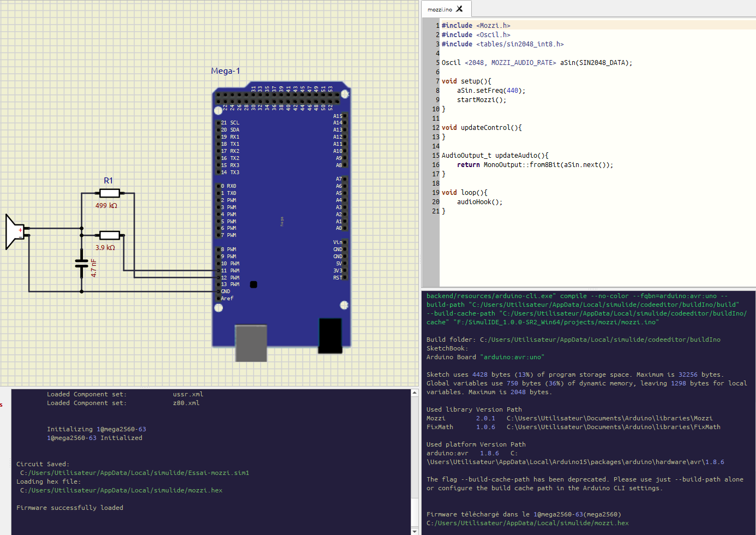
Task: Click the 4.7 nF capacitor
Action: point(82,264)
